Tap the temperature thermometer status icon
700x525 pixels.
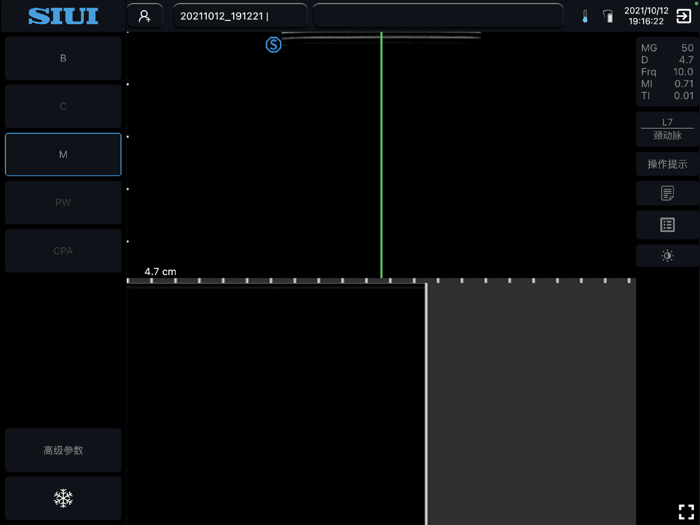pos(585,17)
